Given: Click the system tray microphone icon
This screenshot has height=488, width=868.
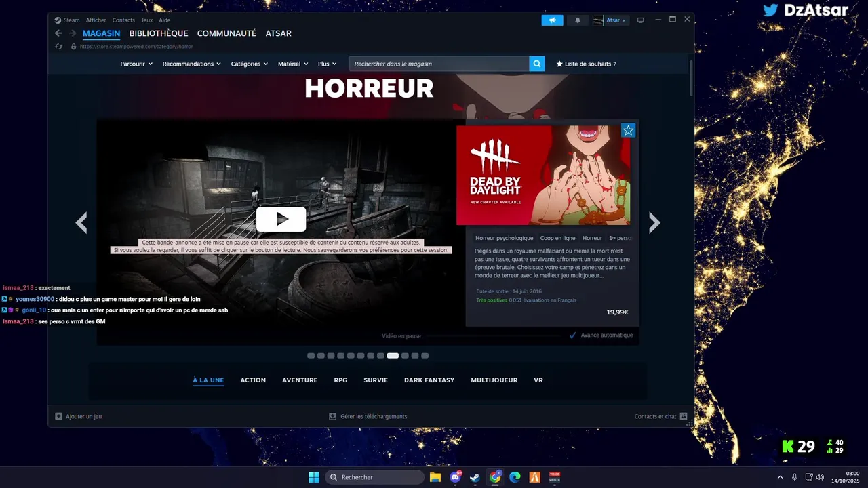Looking at the screenshot, I should 794,477.
